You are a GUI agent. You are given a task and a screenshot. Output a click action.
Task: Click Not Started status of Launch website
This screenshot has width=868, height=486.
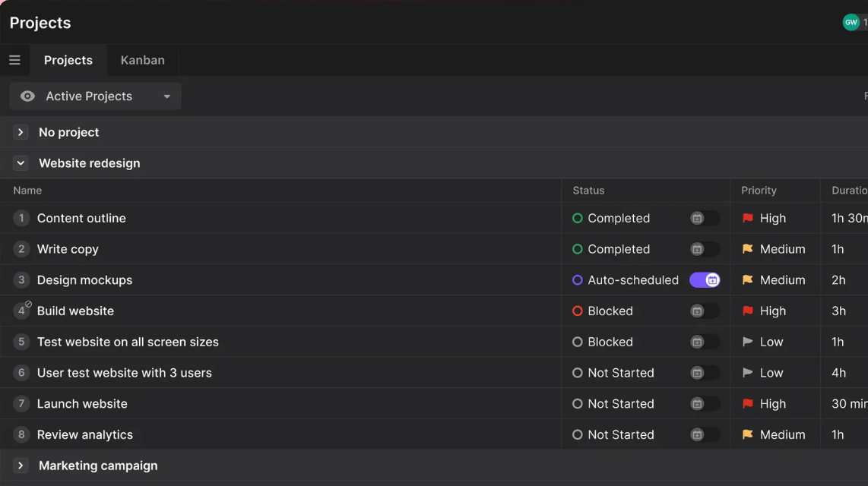point(620,404)
